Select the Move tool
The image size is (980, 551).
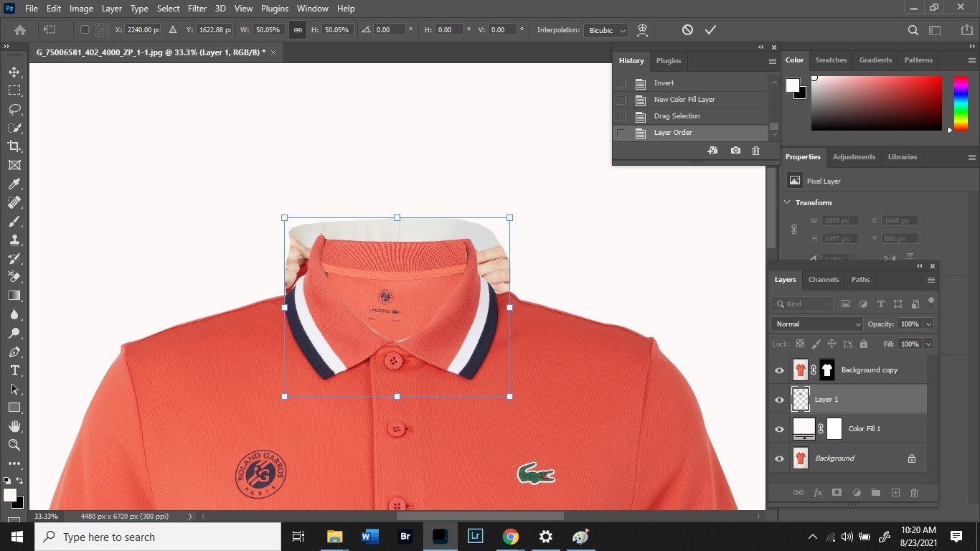click(14, 72)
